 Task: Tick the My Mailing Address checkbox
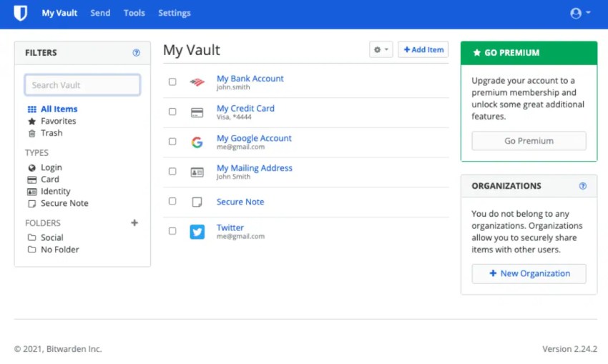[x=172, y=172]
